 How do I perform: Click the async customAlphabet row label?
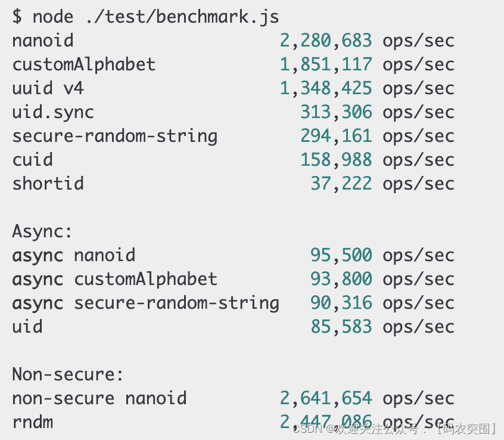[x=115, y=279]
